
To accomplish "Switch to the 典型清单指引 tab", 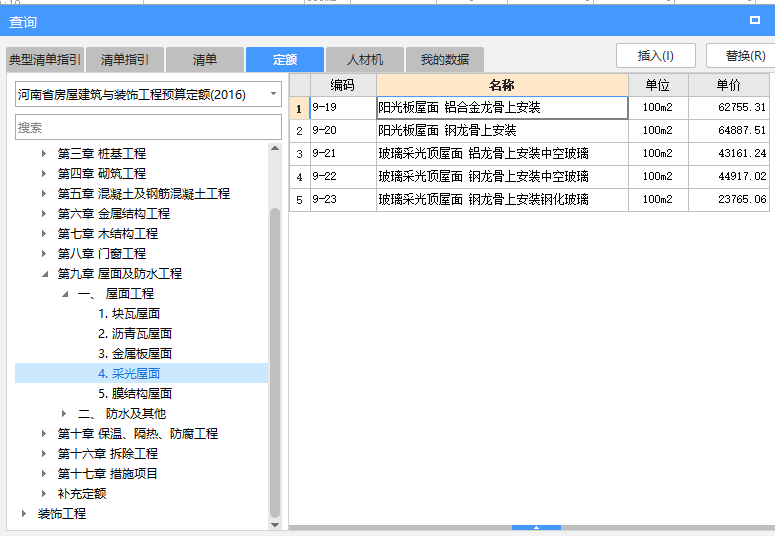I will pyautogui.click(x=45, y=60).
